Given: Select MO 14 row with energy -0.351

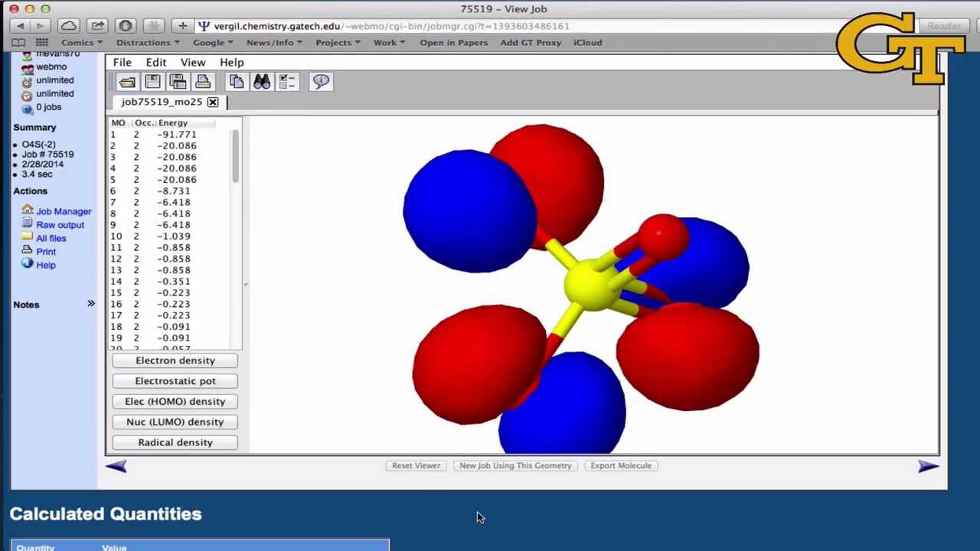Looking at the screenshot, I should [170, 282].
